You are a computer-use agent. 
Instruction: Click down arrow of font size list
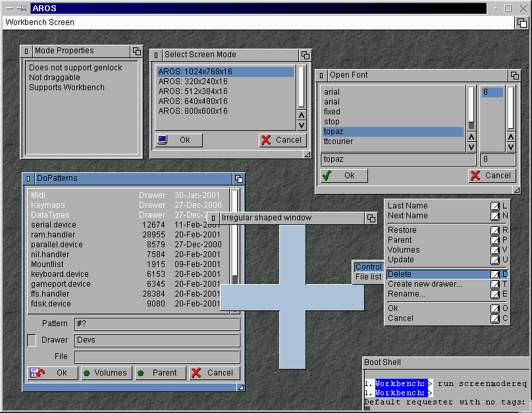(511, 147)
